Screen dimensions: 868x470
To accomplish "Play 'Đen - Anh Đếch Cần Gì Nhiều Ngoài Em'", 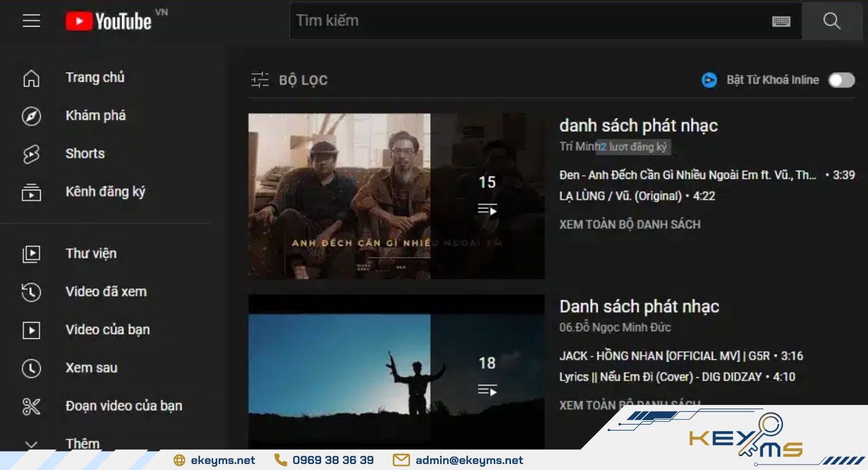I will (687, 175).
